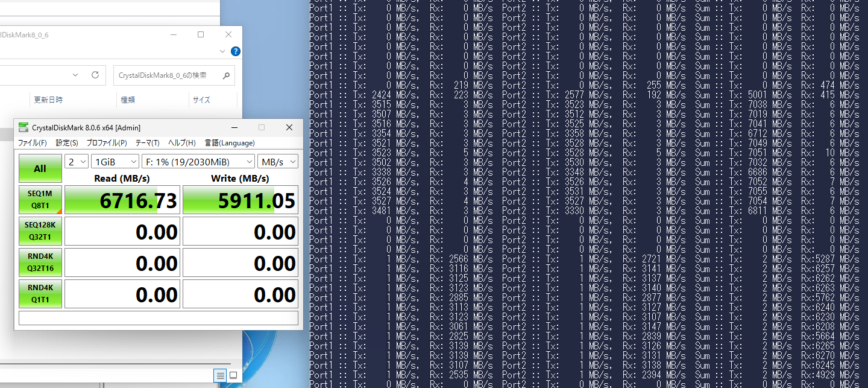Screen dimensions: 868x388
Task: Click the magnifier icon in Explorer search box
Action: pyautogui.click(x=226, y=76)
